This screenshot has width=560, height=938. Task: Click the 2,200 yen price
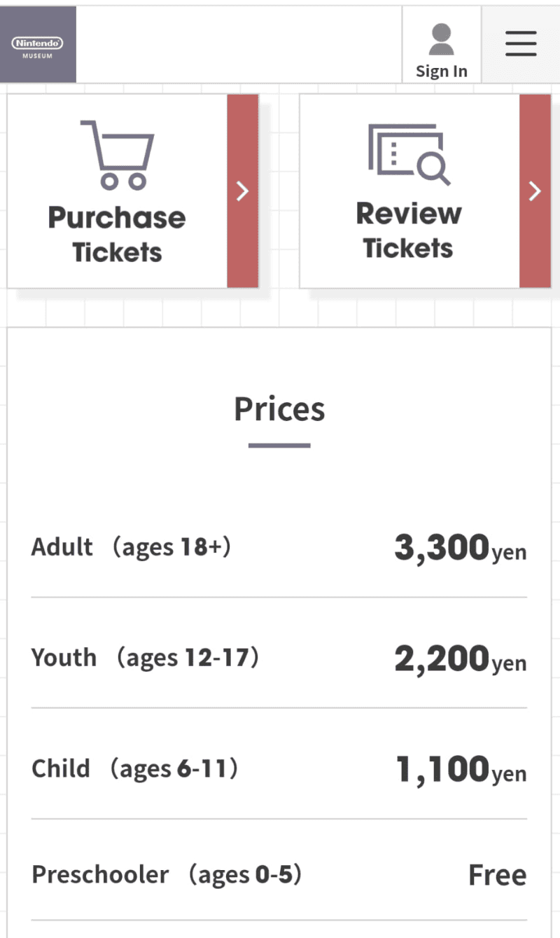(x=460, y=660)
